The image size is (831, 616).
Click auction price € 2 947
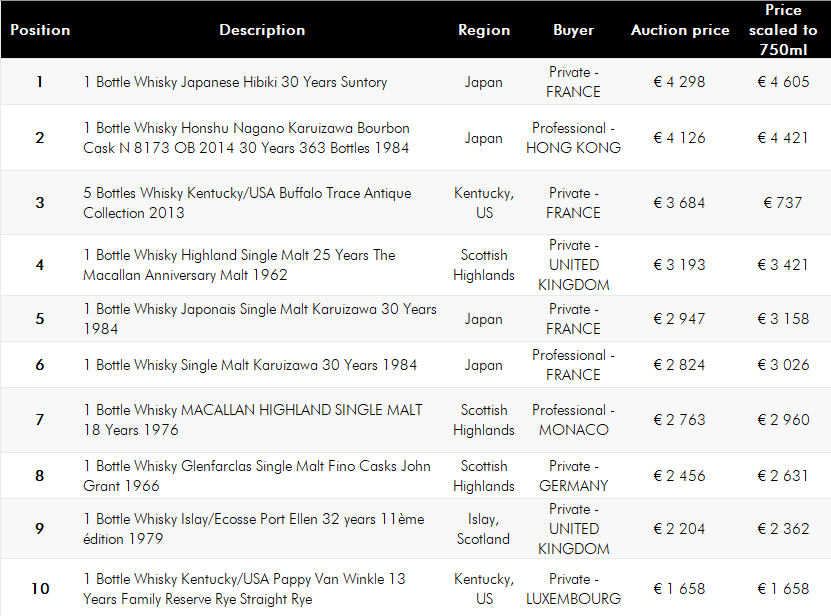pos(679,319)
